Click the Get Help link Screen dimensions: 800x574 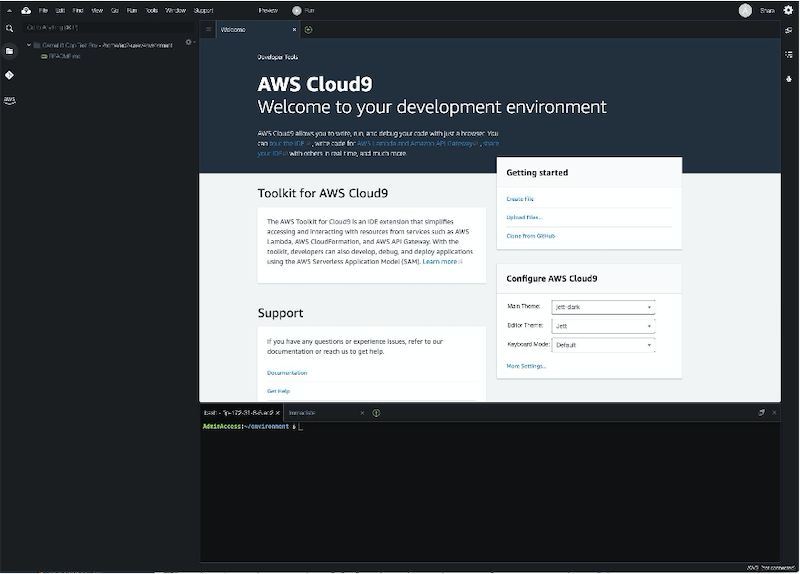click(279, 391)
